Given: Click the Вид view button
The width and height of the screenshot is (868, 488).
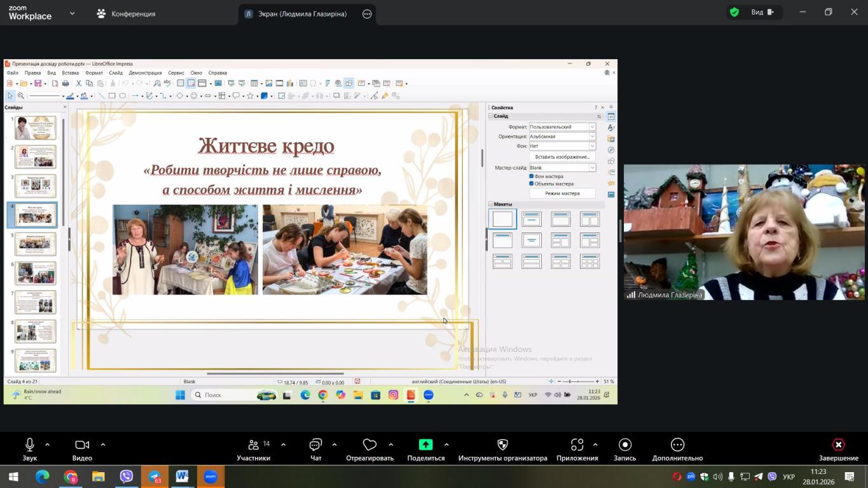Looking at the screenshot, I should coord(762,12).
